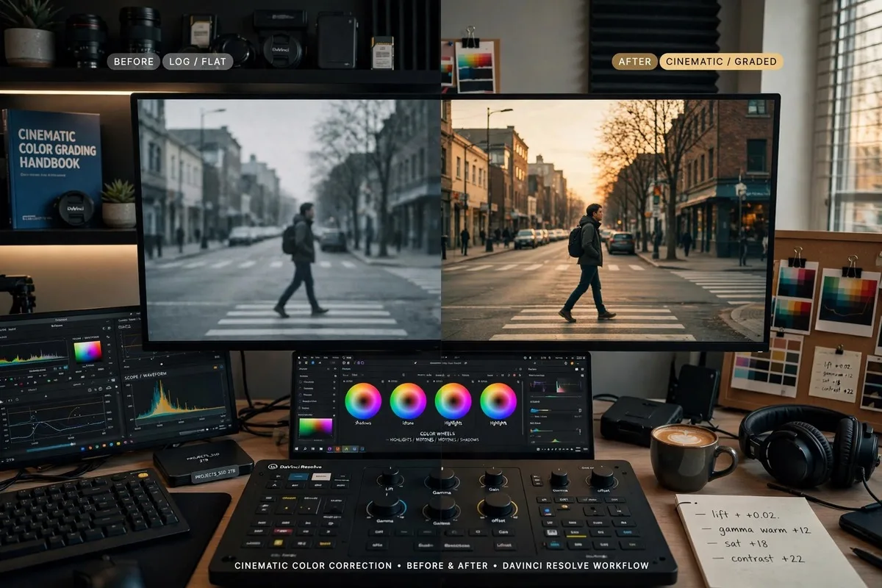Click the histogram panel beside the spectrum square
Image resolution: width=882 pixels, height=588 pixels.
pos(34,356)
